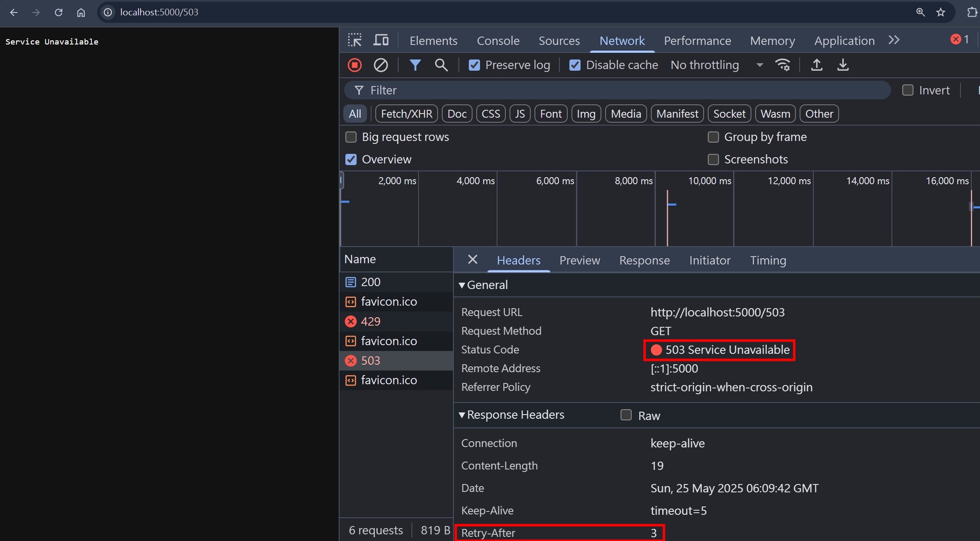Select the Headers tab
The image size is (980, 541).
pos(519,260)
